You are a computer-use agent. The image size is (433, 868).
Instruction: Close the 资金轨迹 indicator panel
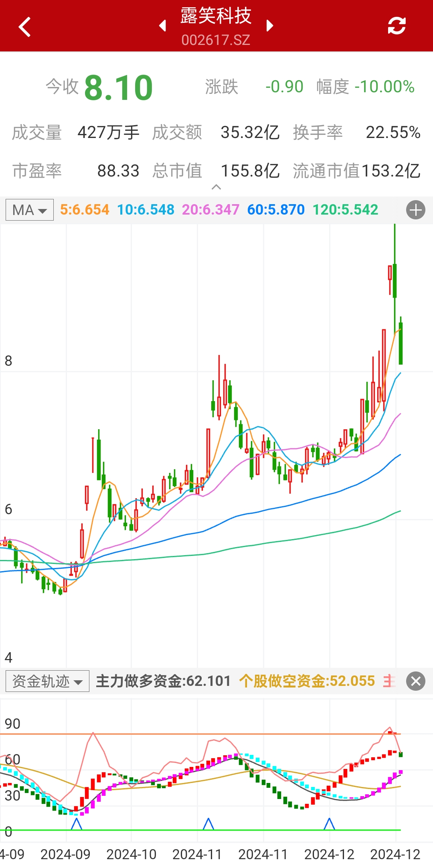pos(416,681)
